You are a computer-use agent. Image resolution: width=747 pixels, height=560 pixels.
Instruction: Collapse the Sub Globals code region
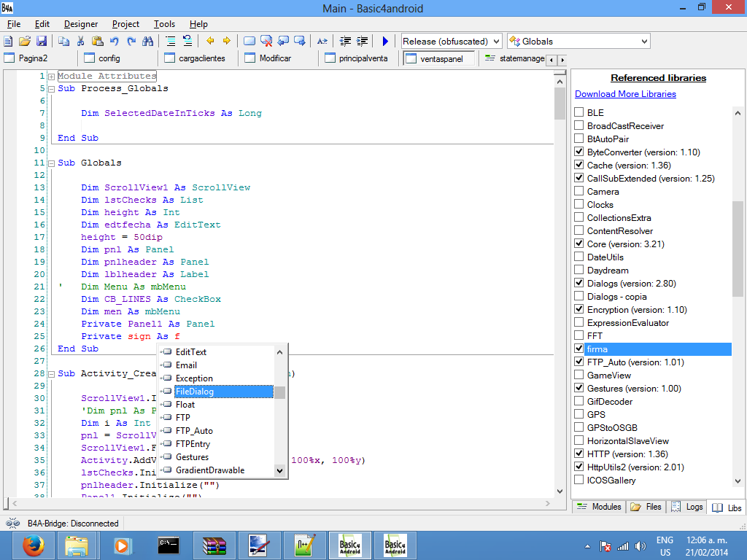pos(51,163)
